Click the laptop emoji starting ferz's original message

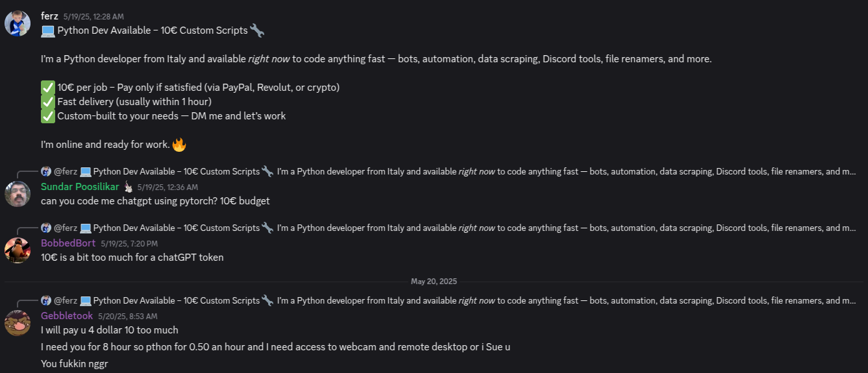[48, 30]
